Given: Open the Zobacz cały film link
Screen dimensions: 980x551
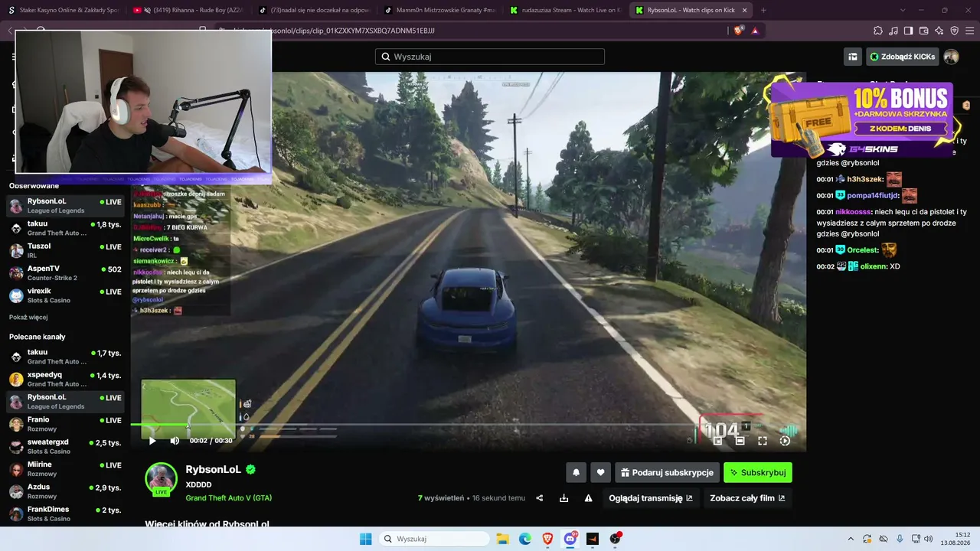Looking at the screenshot, I should tap(747, 498).
